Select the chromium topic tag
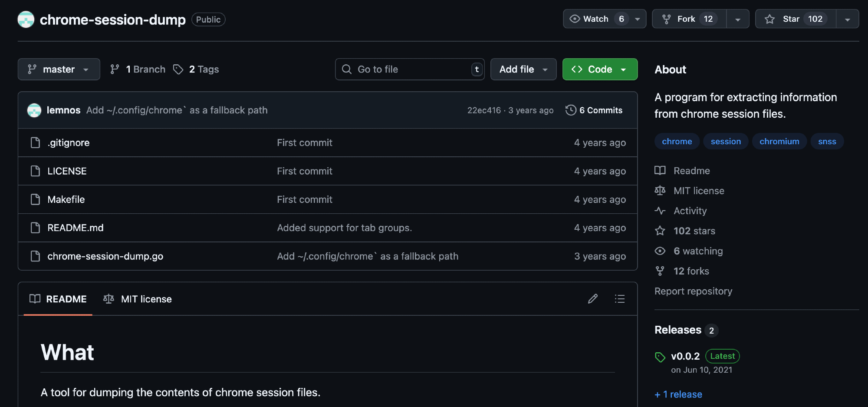 point(779,142)
